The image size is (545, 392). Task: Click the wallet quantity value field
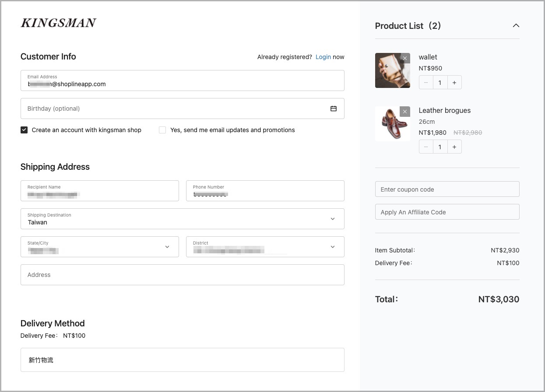click(x=440, y=82)
